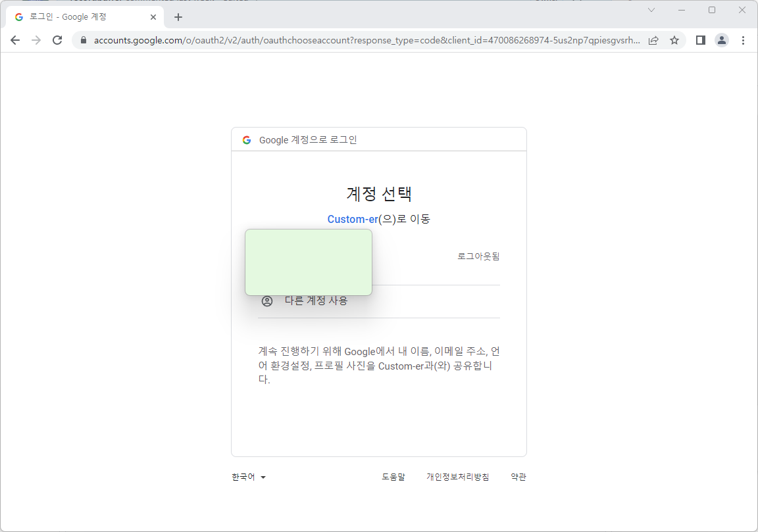Close the Chrome window

point(742,10)
